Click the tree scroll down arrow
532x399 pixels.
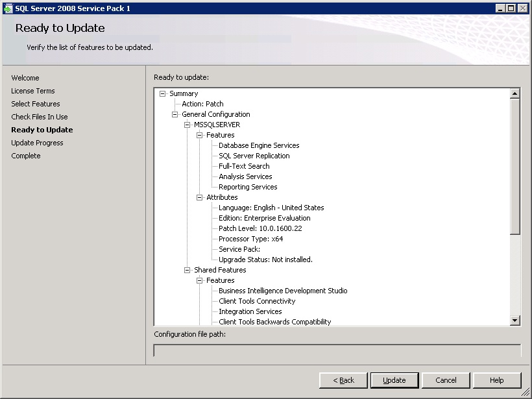click(x=514, y=320)
